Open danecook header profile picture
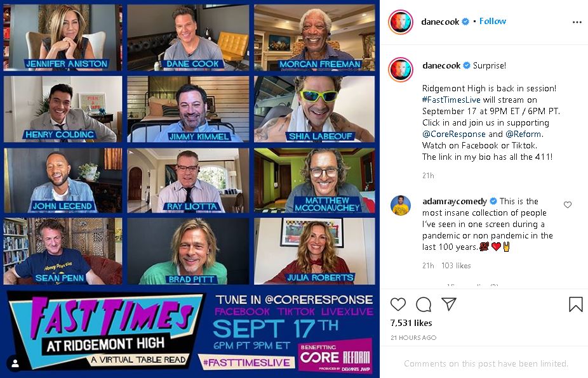 [x=401, y=22]
